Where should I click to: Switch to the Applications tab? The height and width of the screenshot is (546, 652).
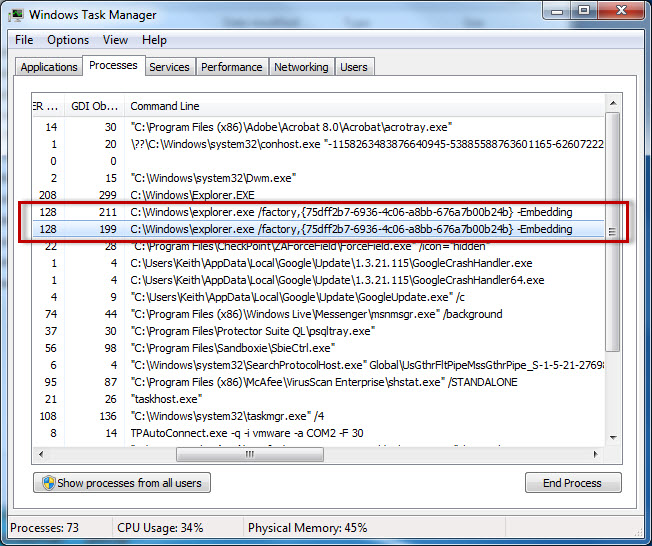pos(48,67)
